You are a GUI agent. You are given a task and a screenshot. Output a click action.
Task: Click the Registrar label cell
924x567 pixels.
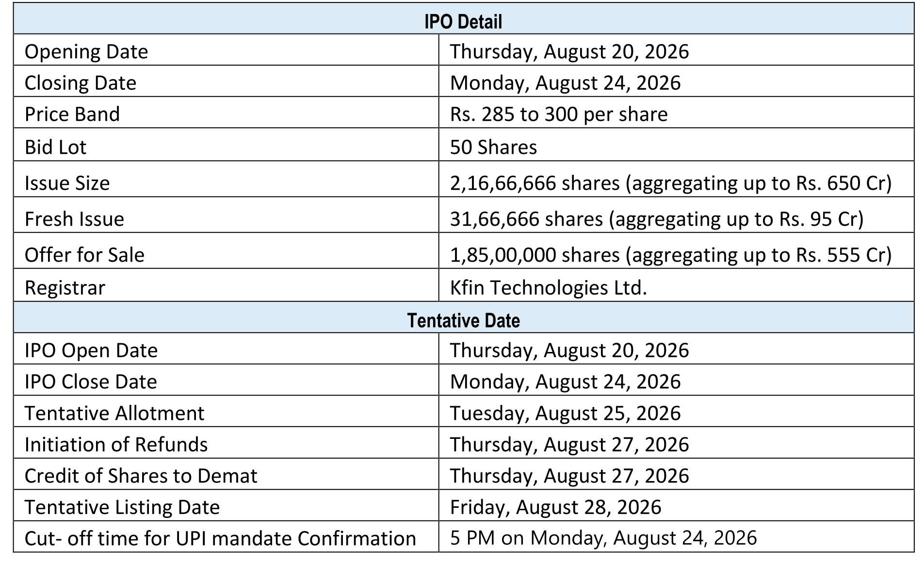[x=226, y=285]
